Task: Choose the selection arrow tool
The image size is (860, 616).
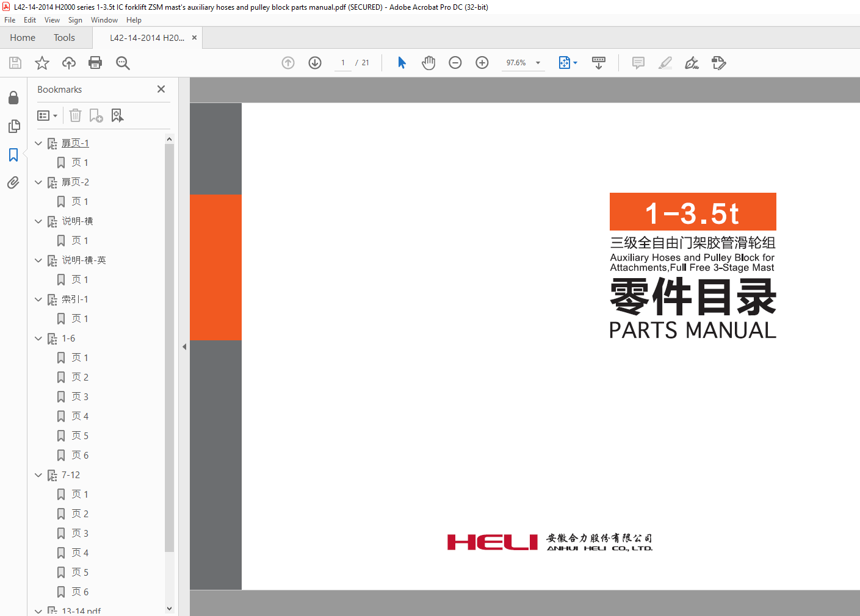Action: coord(402,63)
